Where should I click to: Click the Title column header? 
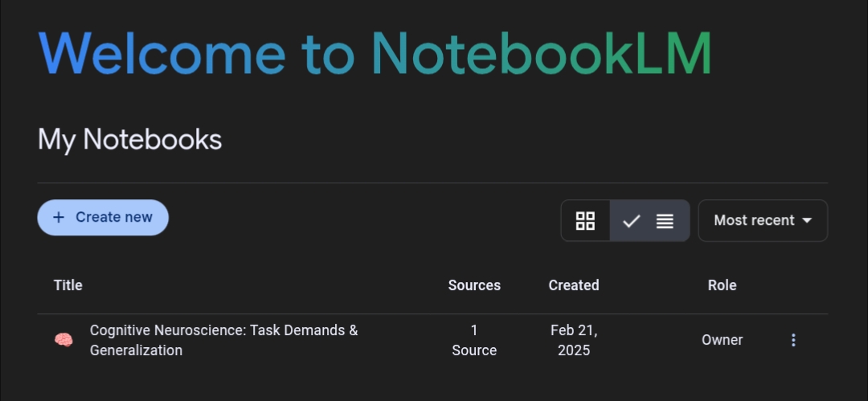tap(68, 285)
